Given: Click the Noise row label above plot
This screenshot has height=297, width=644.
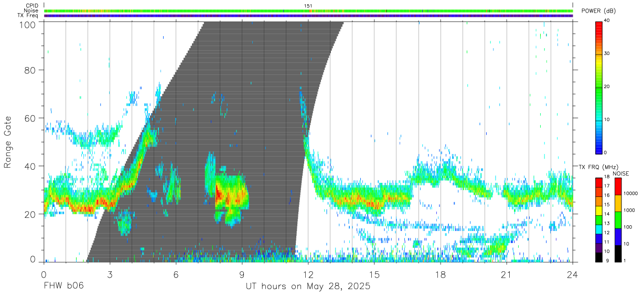Looking at the screenshot, I should 31,10.
